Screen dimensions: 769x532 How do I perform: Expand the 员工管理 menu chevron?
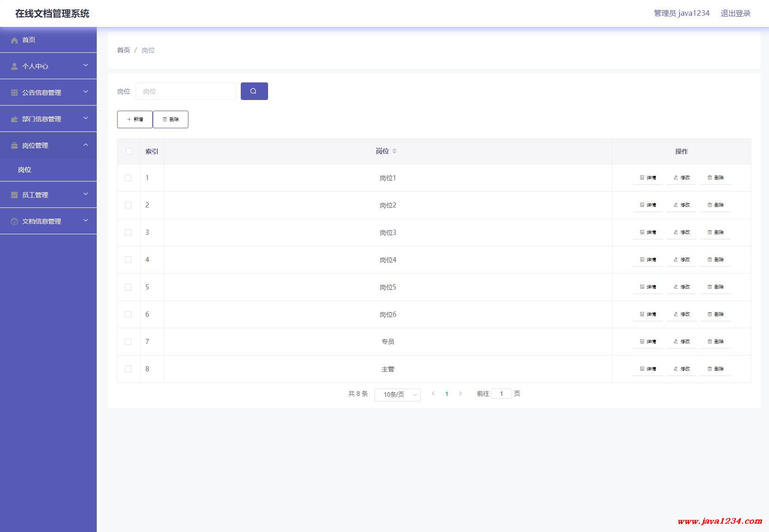(86, 194)
